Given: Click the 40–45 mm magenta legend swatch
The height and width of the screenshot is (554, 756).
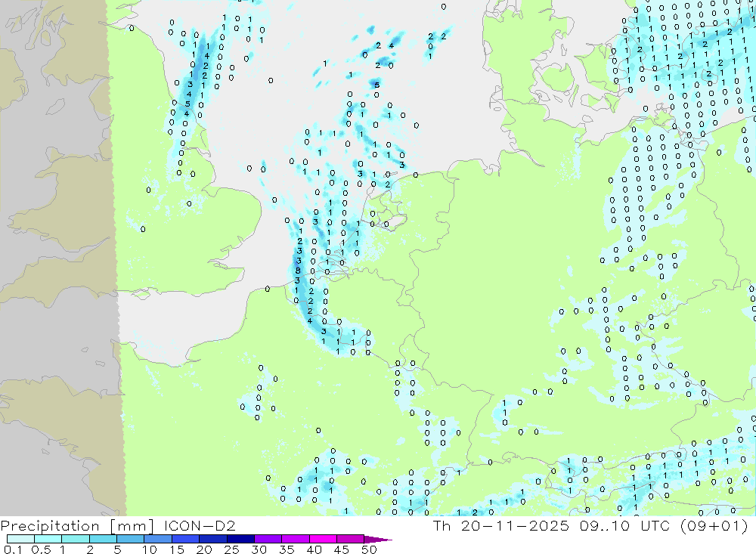Looking at the screenshot, I should pyautogui.click(x=323, y=539).
